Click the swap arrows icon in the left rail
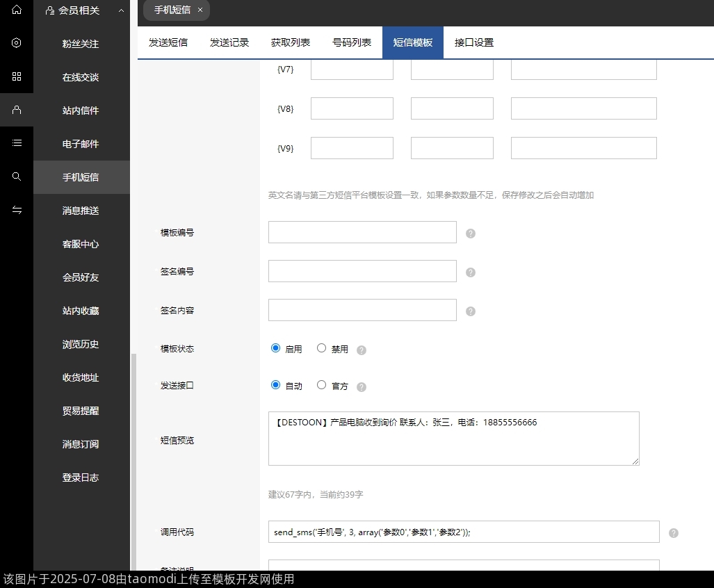Screen dimensions: 714x588 (x=17, y=210)
